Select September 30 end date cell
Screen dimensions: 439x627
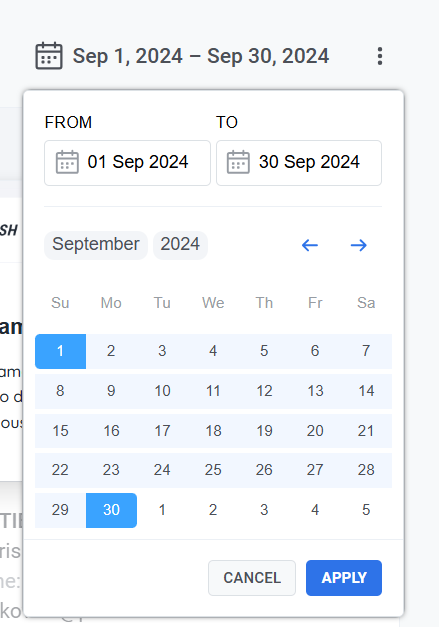111,510
